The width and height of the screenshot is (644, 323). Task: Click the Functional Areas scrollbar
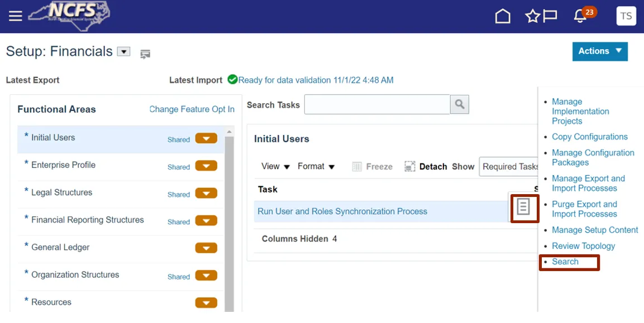229,224
